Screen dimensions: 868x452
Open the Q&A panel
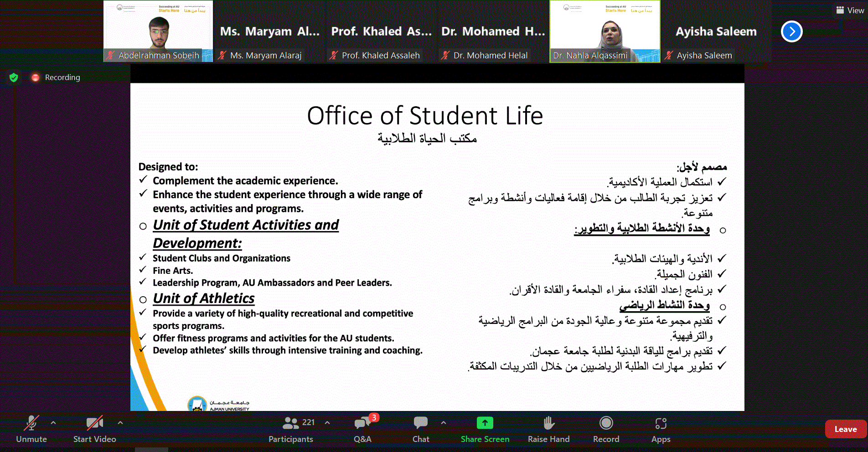point(362,424)
